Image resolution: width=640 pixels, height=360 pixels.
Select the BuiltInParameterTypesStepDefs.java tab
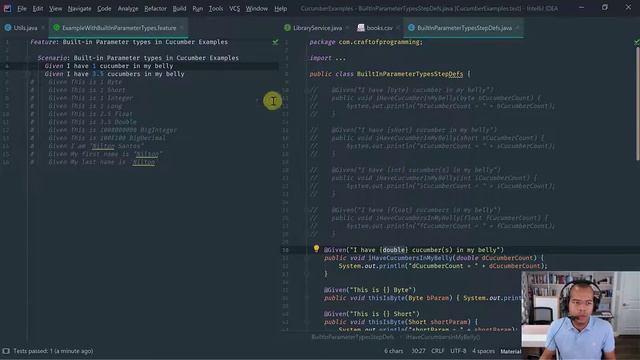464,28
